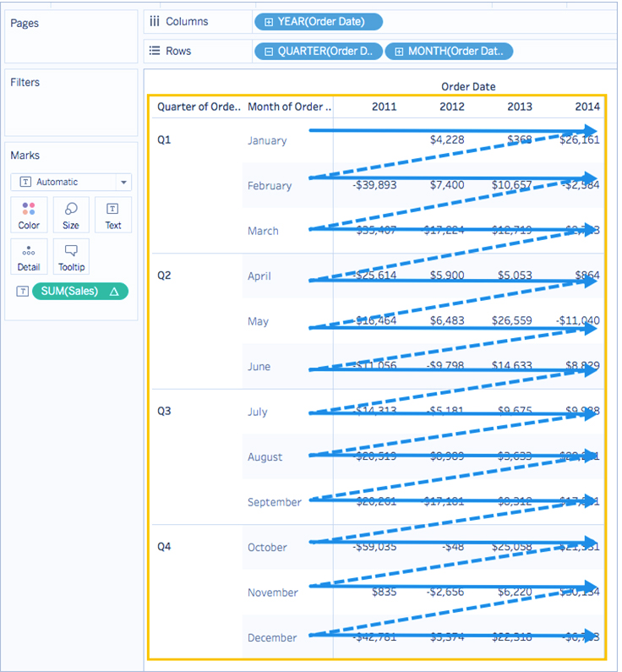The height and width of the screenshot is (672, 622).
Task: Click the Detail marks card button
Action: click(x=29, y=257)
